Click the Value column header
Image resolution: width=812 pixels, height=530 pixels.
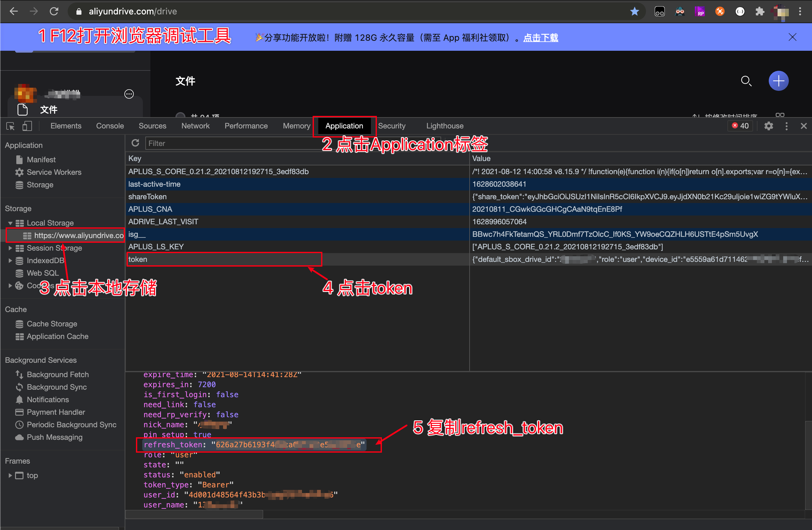(640, 158)
